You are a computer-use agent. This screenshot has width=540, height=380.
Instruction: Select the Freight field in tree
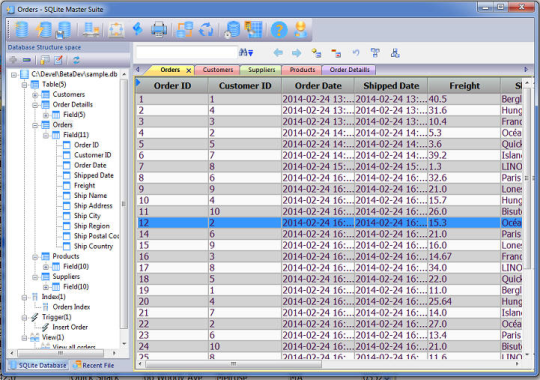pos(84,185)
